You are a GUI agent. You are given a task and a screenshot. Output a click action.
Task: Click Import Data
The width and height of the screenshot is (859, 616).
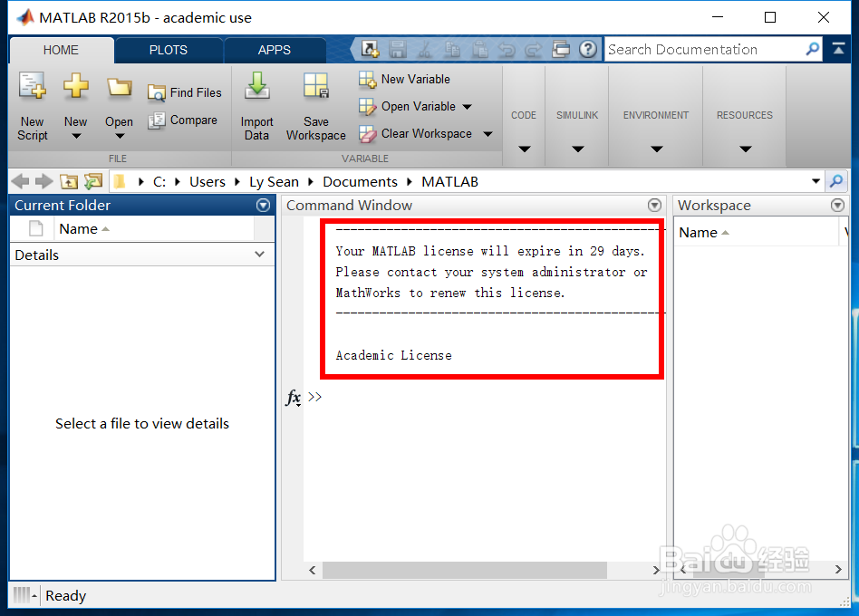(x=256, y=106)
